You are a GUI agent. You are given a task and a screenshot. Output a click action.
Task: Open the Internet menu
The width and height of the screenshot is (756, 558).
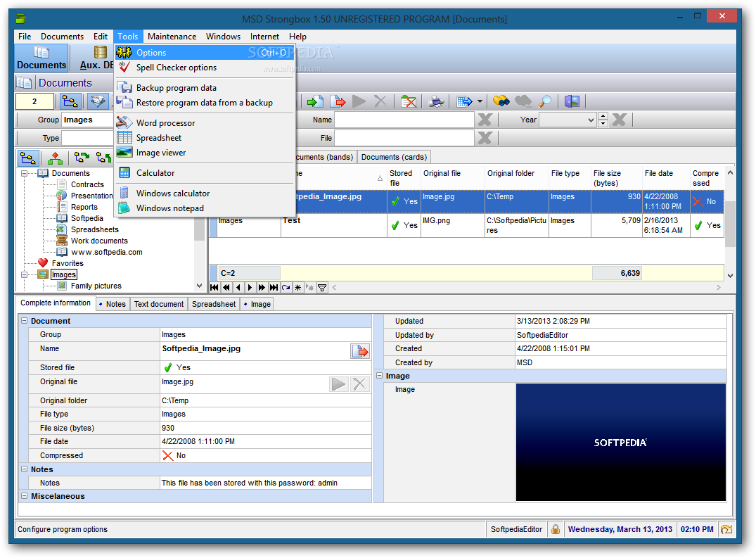pyautogui.click(x=264, y=37)
